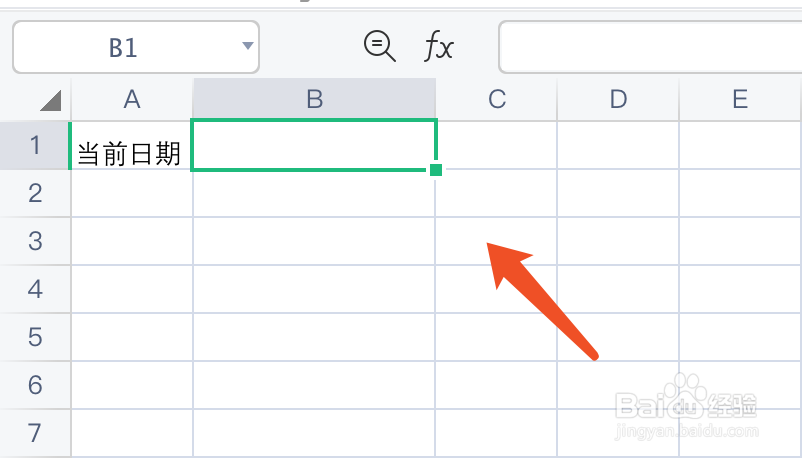Click into the formula bar input
This screenshot has width=802, height=458.
[650, 47]
